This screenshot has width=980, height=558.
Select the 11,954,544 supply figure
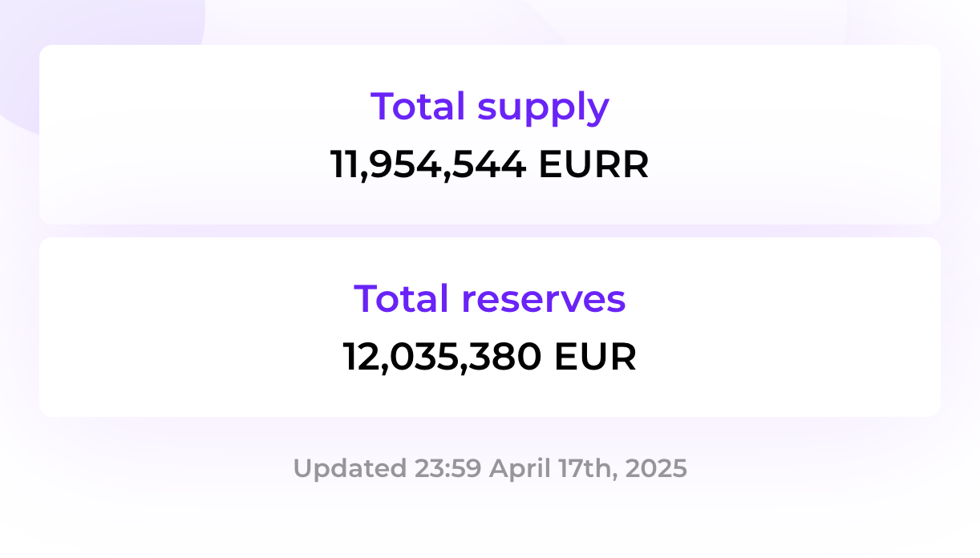[x=428, y=165]
